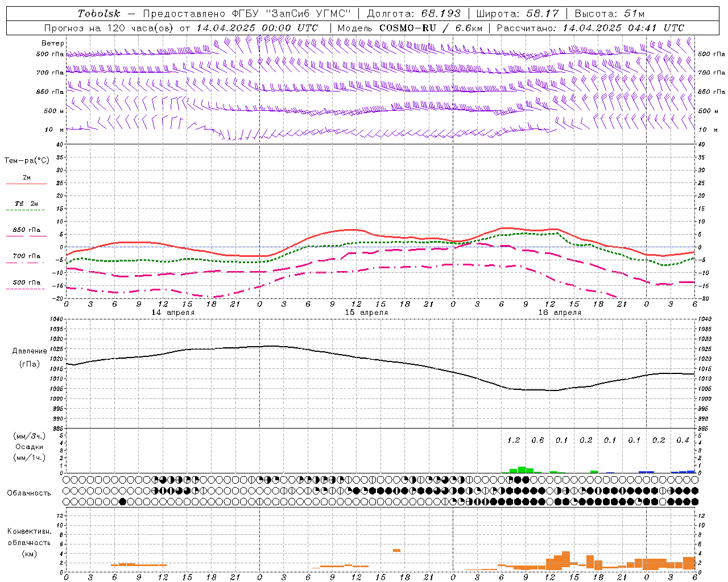Click the 'Модель COSMO-RU / 6.6км' label
The height and width of the screenshot is (582, 728).
pyautogui.click(x=409, y=28)
